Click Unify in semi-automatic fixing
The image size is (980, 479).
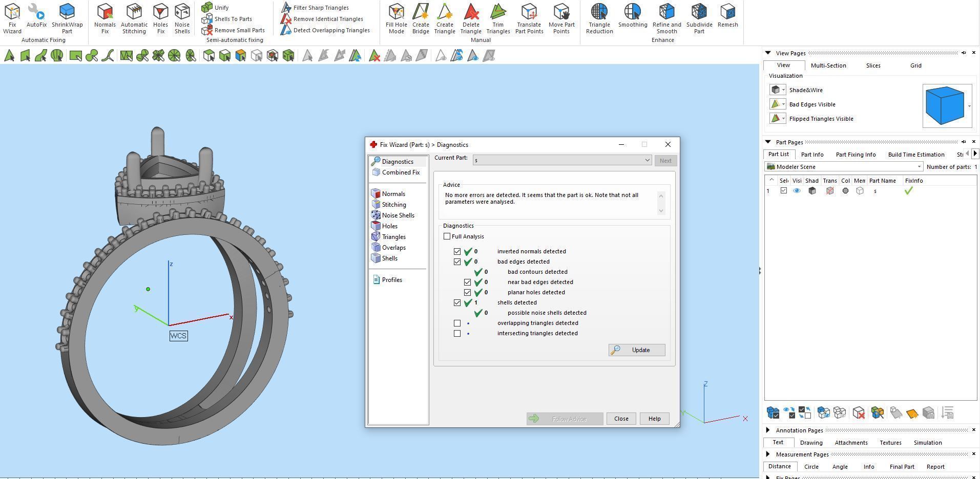216,8
